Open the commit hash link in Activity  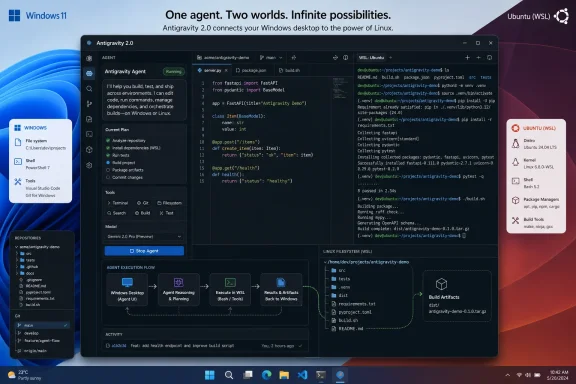click(119, 346)
